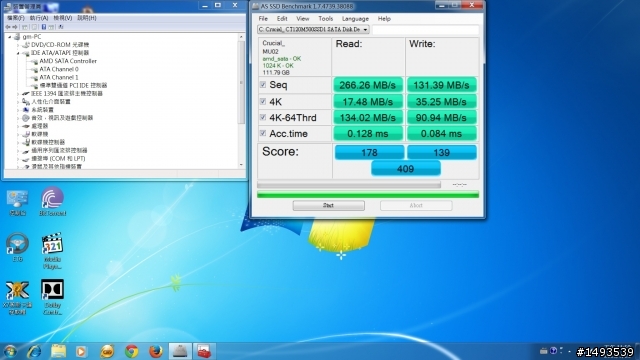Expand the DVD/CD-ROM drives node

[x=18, y=45]
